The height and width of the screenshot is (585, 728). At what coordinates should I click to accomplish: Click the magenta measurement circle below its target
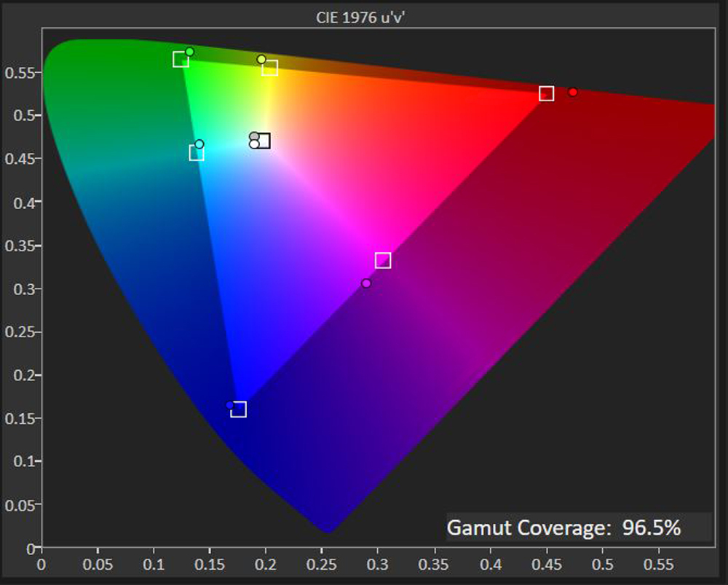point(365,284)
